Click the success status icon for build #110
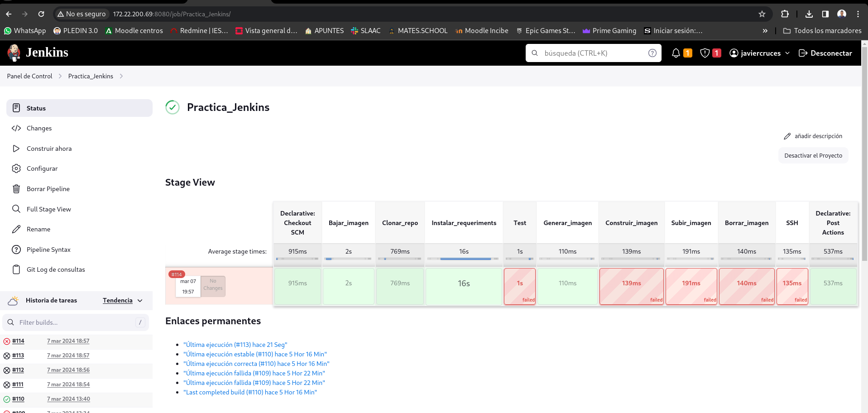The width and height of the screenshot is (868, 413). point(7,399)
